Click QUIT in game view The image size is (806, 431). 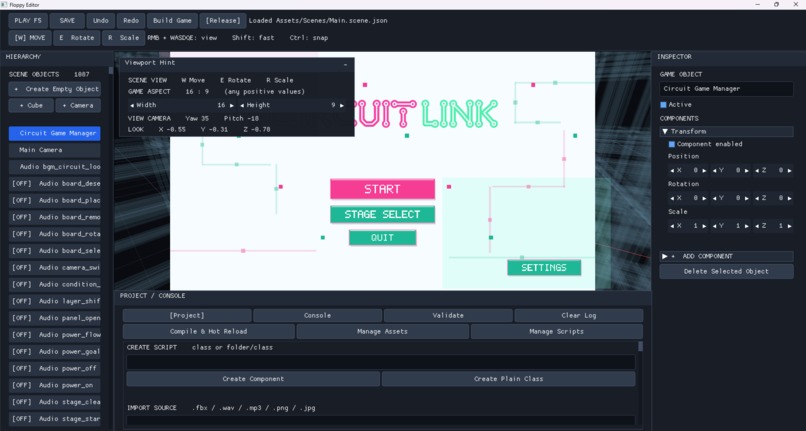pyautogui.click(x=382, y=238)
